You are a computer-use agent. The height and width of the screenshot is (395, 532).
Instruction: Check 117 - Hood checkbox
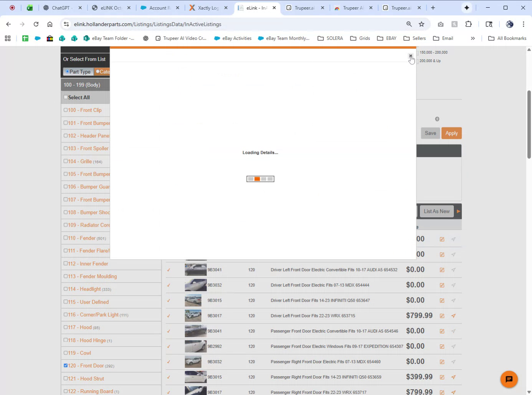click(66, 327)
